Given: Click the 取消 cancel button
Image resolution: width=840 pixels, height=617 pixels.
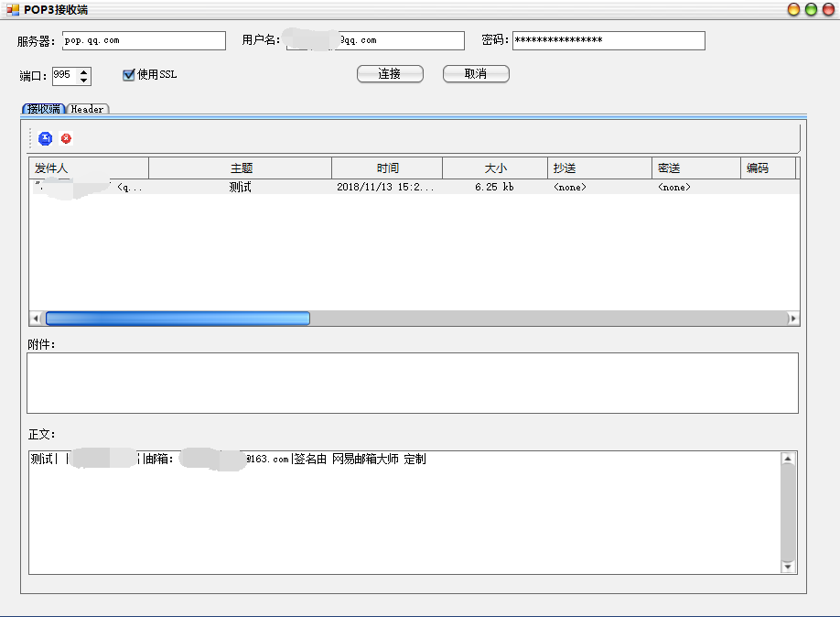Looking at the screenshot, I should pyautogui.click(x=476, y=73).
